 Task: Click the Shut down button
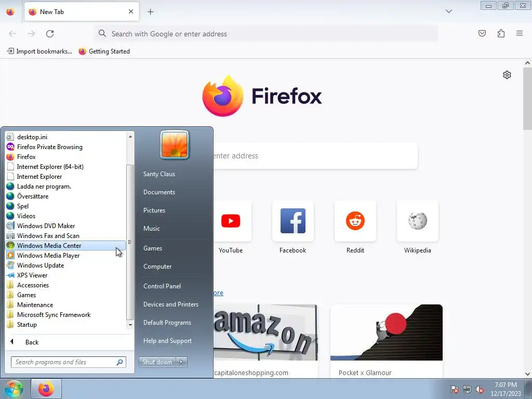coord(157,362)
